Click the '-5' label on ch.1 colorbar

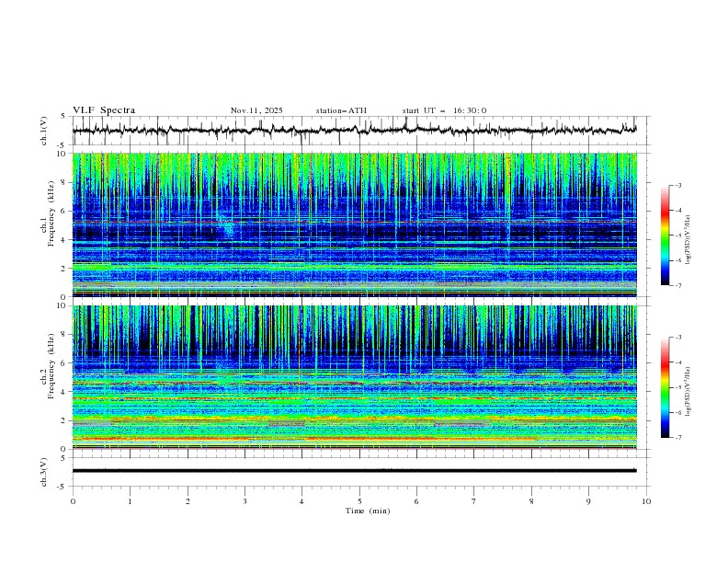677,236
